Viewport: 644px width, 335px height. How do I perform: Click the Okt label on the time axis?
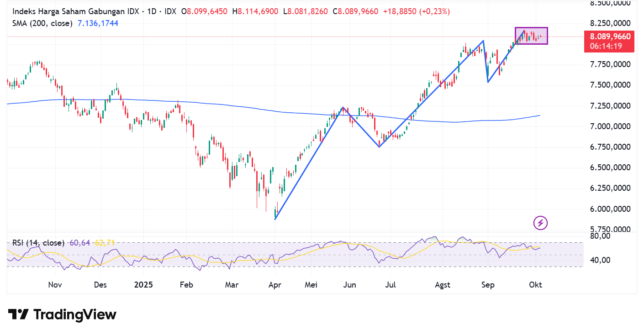point(535,284)
